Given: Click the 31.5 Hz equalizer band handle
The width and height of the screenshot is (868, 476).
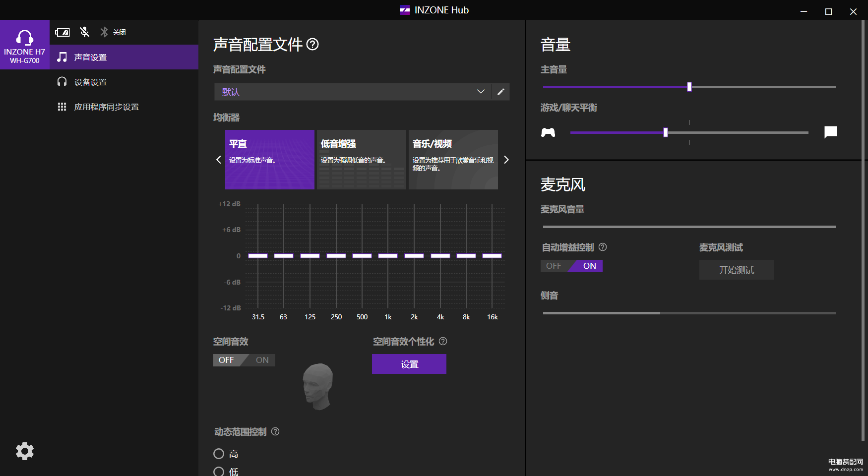Looking at the screenshot, I should [258, 256].
